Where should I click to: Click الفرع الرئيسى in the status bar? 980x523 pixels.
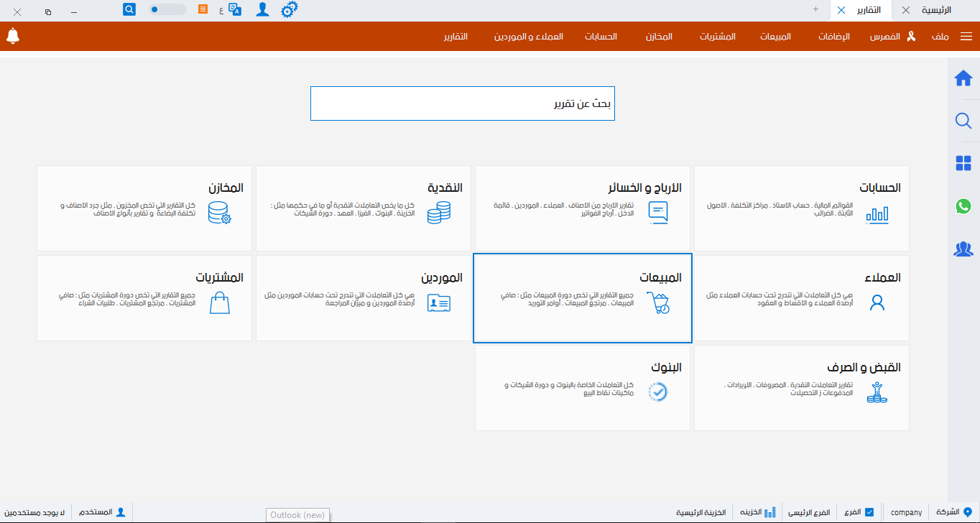coord(809,513)
